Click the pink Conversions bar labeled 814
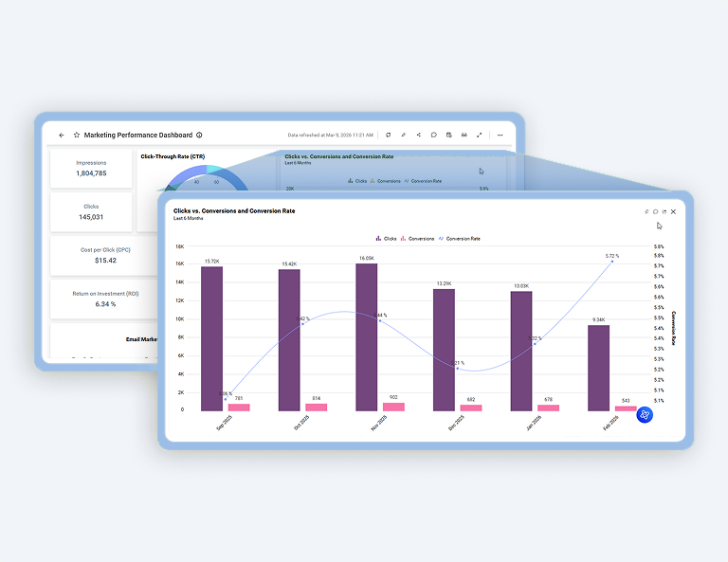This screenshot has height=562, width=728. coord(317,408)
